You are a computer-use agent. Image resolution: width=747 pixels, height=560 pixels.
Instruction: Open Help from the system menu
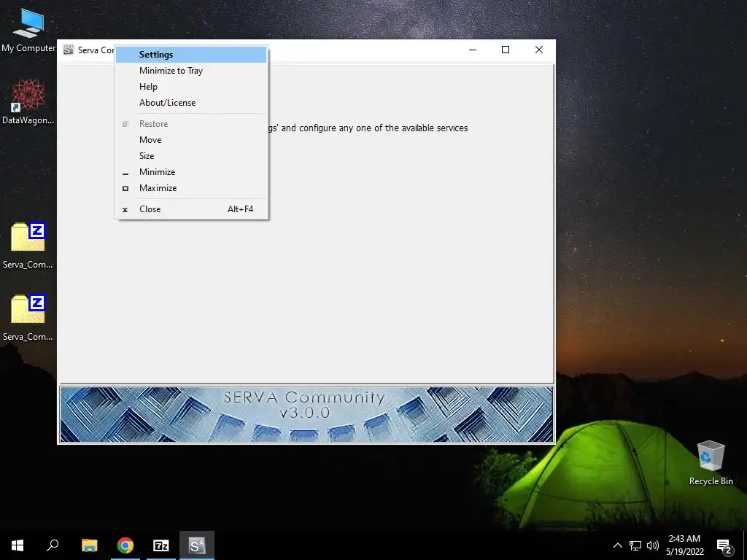pyautogui.click(x=191, y=87)
